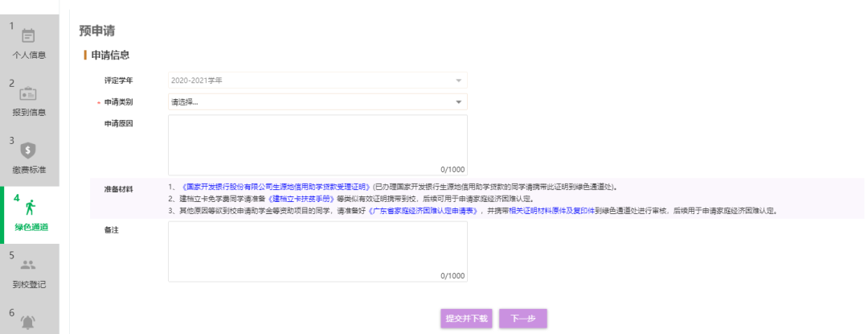Focus the 备注 text area
This screenshot has width=868, height=334.
[x=317, y=251]
